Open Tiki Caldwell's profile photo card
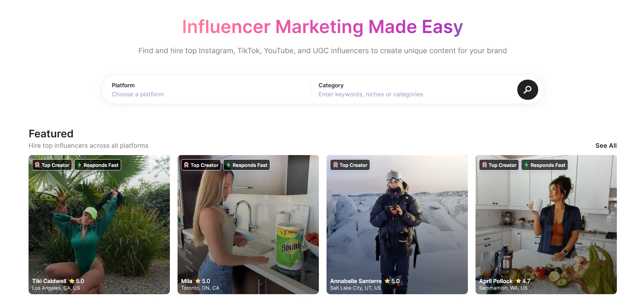The height and width of the screenshot is (298, 644). [x=99, y=225]
